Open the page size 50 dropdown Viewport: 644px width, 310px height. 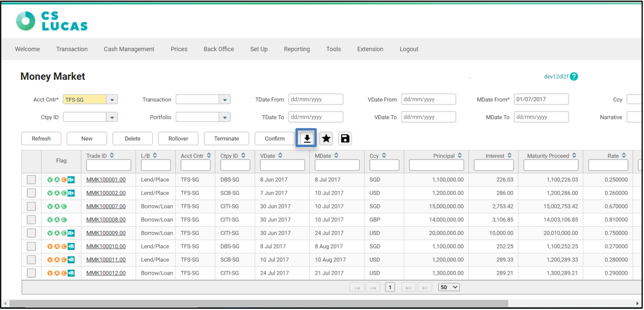click(x=449, y=288)
